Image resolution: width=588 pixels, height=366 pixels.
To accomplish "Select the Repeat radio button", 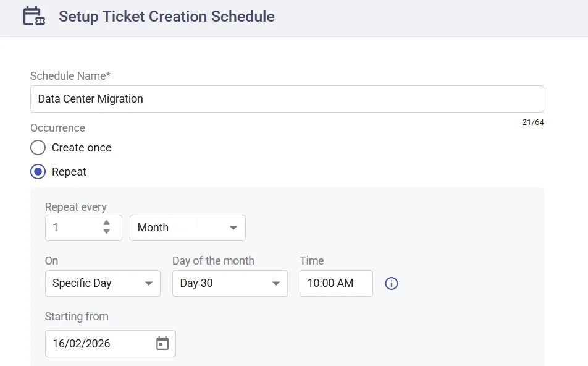I will tap(38, 172).
